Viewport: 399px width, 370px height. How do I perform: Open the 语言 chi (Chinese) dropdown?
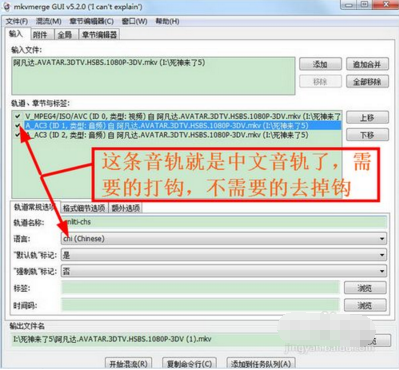pyautogui.click(x=224, y=239)
